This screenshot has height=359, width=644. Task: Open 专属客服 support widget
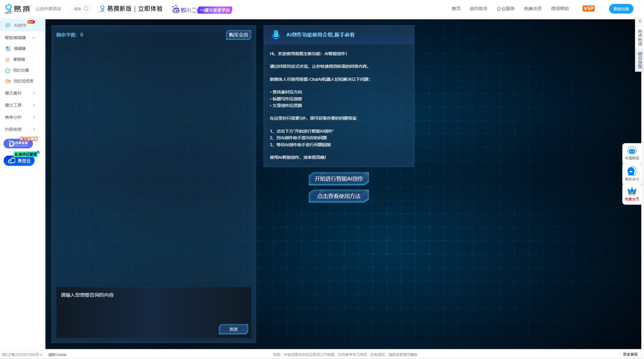632,153
